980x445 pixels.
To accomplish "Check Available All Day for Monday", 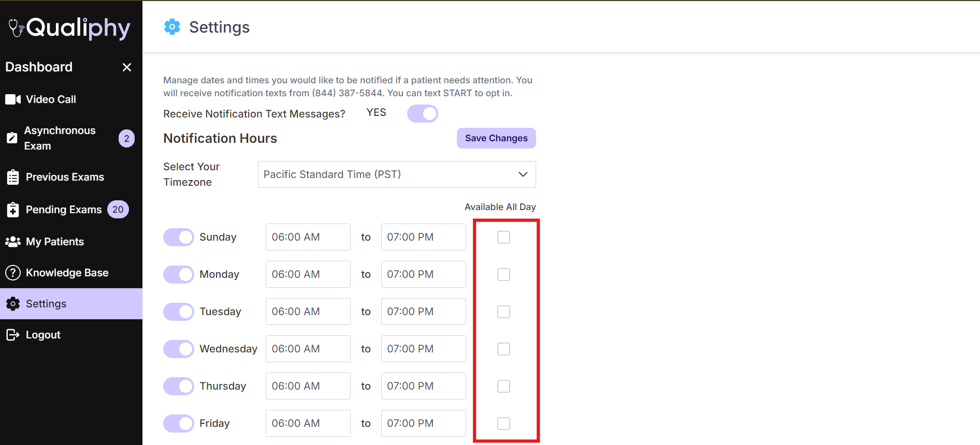I will (x=503, y=274).
